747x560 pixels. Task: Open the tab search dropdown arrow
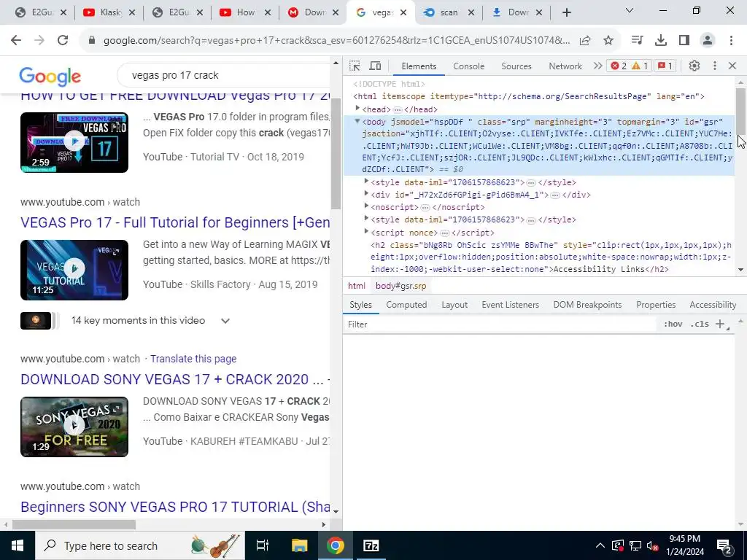pos(630,10)
